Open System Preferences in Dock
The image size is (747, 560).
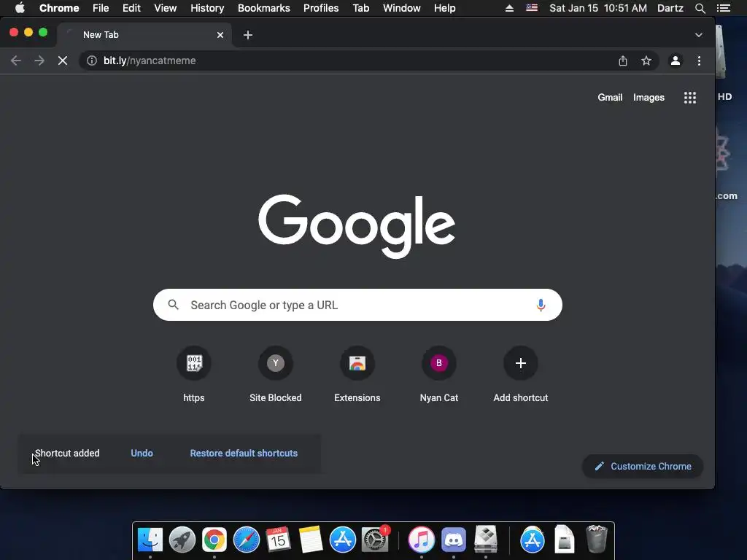[375, 540]
